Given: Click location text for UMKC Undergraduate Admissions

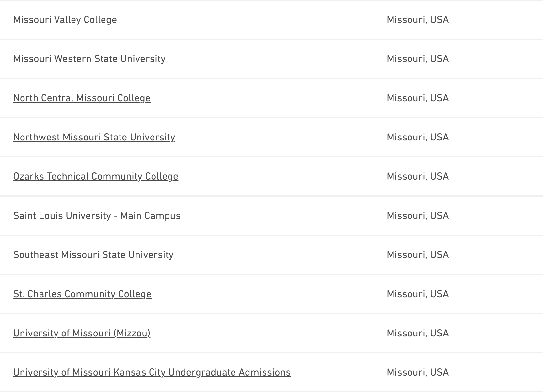Looking at the screenshot, I should [418, 372].
